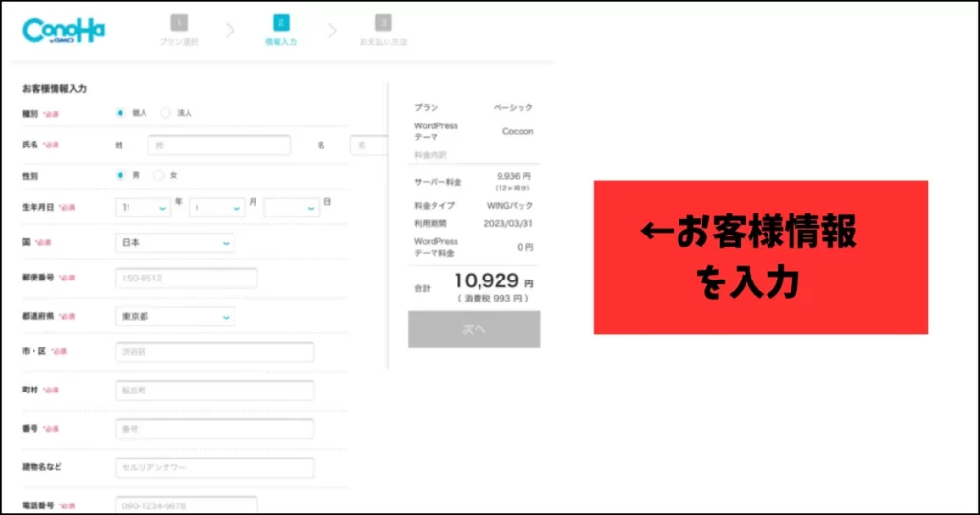Click the 消費税 993 円 text
Viewport: 980px width, 515px height.
click(494, 299)
